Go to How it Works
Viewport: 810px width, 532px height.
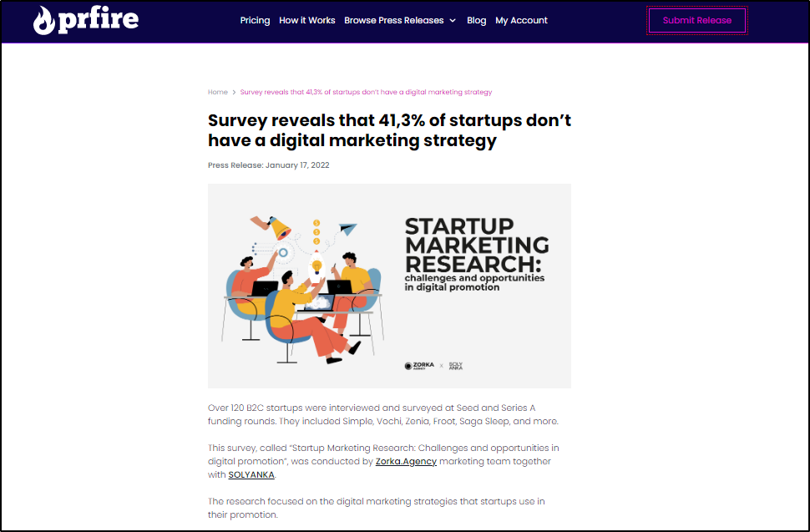pyautogui.click(x=307, y=20)
